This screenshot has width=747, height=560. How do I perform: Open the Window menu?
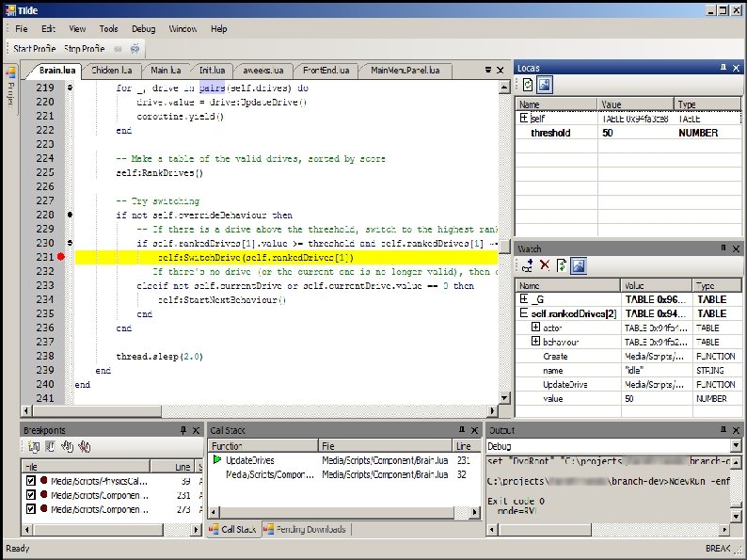point(183,28)
